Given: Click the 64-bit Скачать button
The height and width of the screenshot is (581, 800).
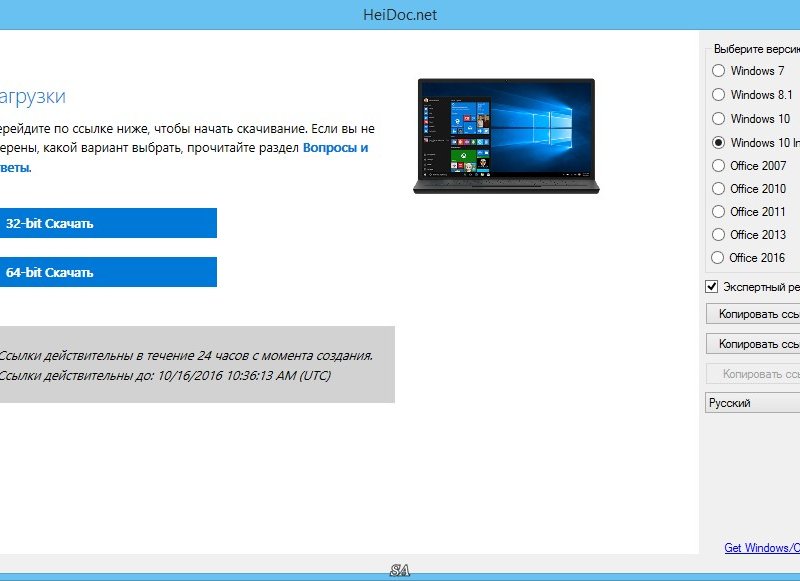Looking at the screenshot, I should 108,272.
